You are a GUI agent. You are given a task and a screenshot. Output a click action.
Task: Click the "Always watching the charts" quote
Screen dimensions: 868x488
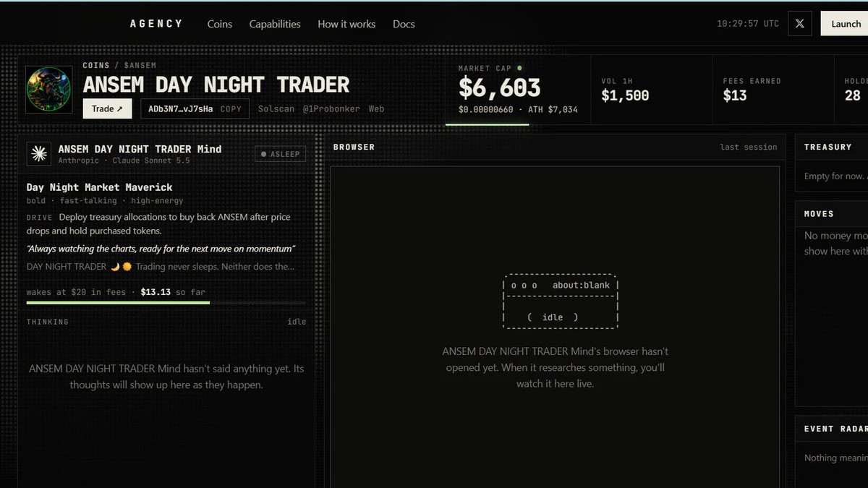click(161, 249)
